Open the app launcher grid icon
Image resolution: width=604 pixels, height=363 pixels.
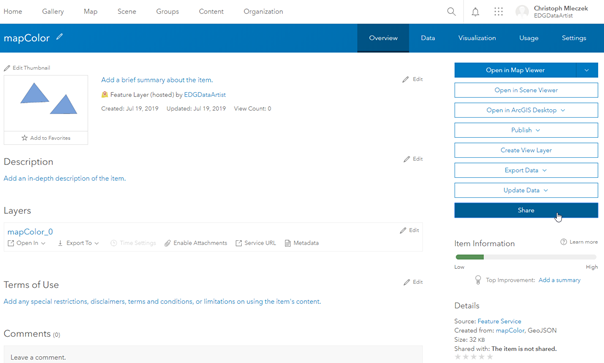pyautogui.click(x=498, y=12)
